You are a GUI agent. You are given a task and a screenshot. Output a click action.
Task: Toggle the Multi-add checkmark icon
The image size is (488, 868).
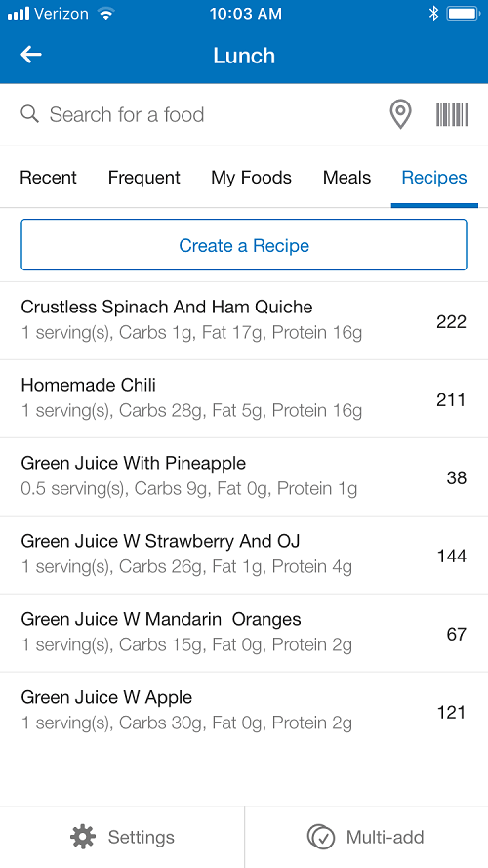[321, 837]
